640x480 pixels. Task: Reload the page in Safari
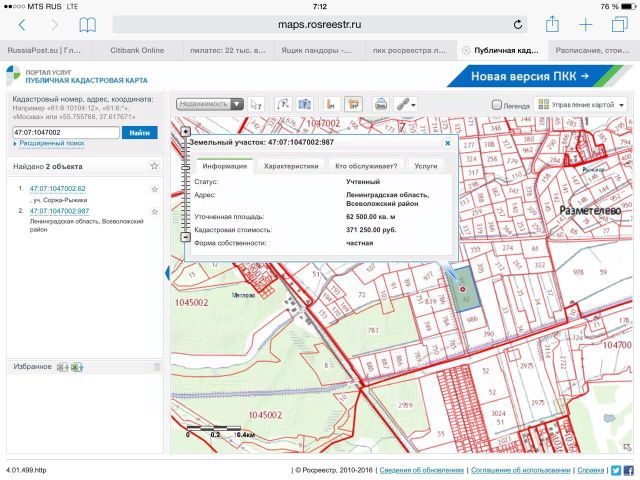pyautogui.click(x=518, y=24)
